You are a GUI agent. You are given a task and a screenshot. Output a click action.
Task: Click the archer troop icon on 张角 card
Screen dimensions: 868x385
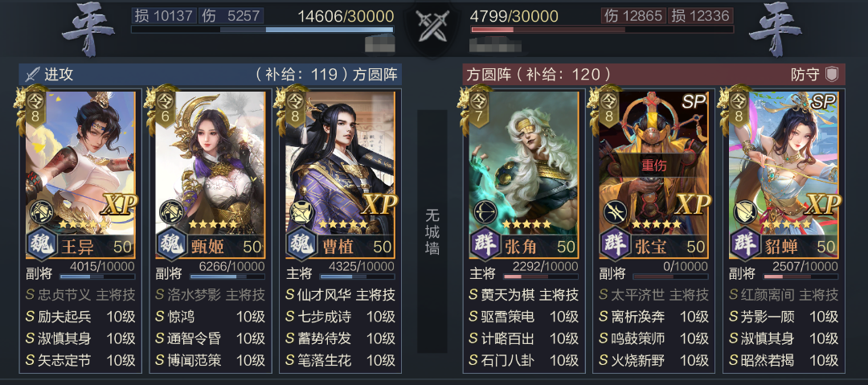tap(486, 213)
